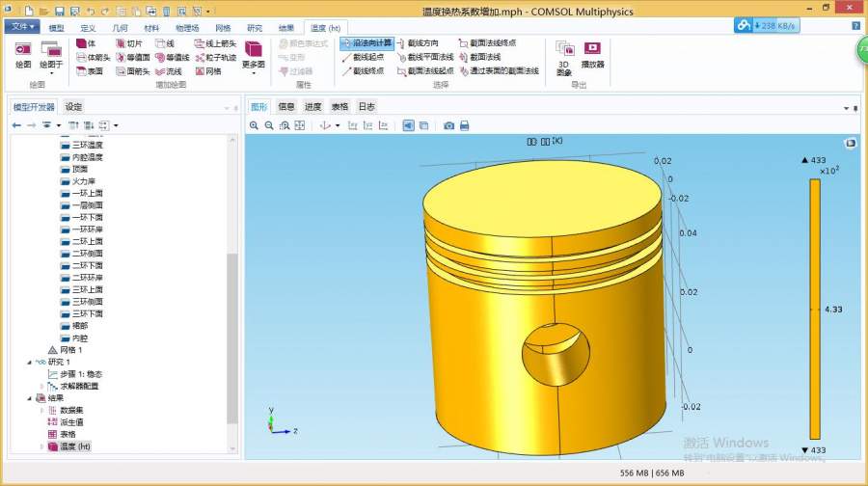Switch to the 模型 ribbon tab
Image resolution: width=868 pixels, height=486 pixels.
[x=56, y=28]
